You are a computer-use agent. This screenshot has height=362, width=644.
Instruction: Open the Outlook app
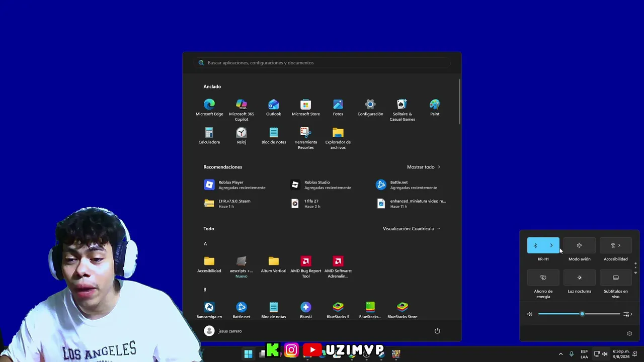[274, 108]
